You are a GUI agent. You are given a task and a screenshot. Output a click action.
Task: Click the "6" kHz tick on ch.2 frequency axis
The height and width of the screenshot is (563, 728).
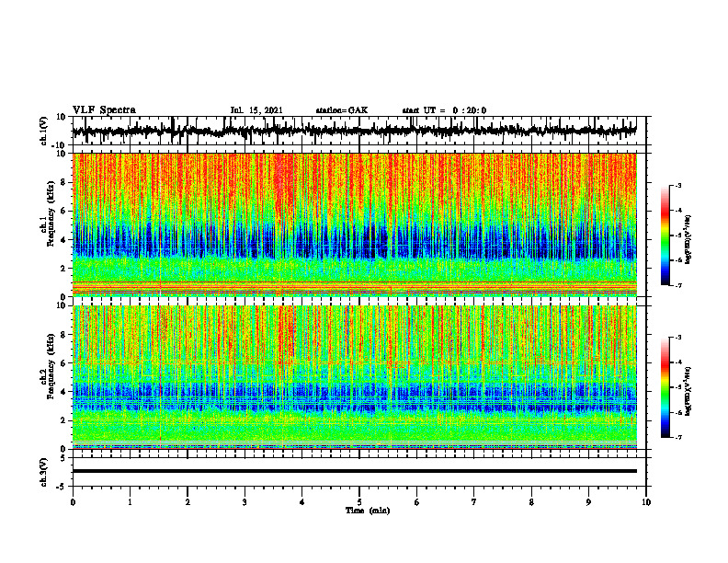pos(63,363)
